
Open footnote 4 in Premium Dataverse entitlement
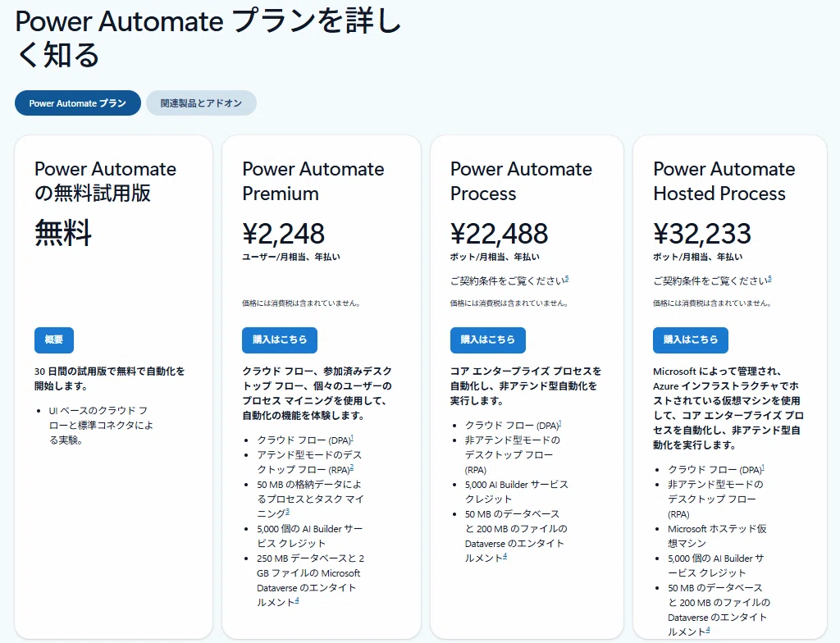point(297,600)
